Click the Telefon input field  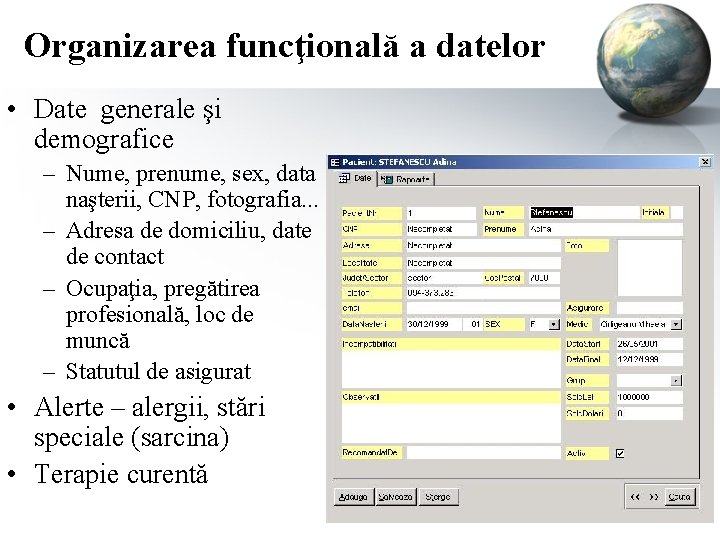point(483,293)
